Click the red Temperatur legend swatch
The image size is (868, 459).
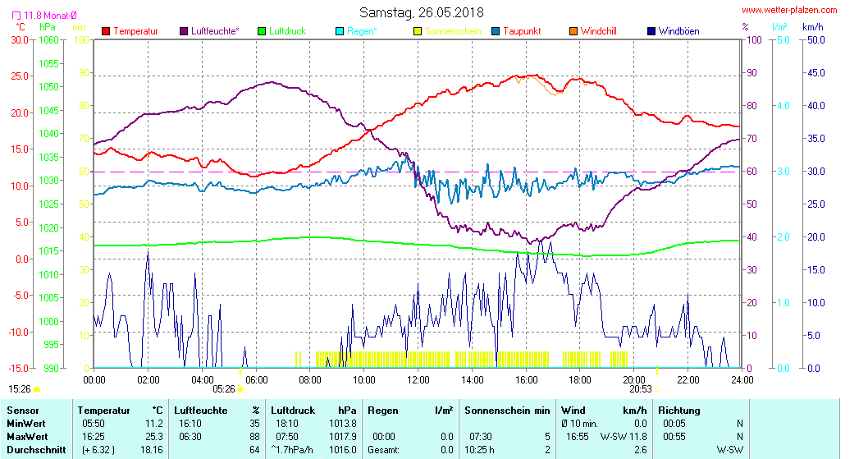tap(107, 31)
